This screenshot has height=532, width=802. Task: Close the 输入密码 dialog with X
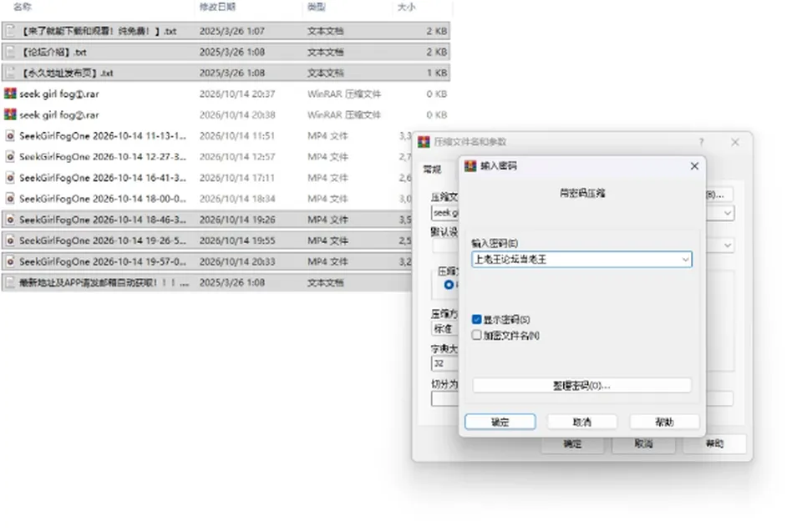694,165
